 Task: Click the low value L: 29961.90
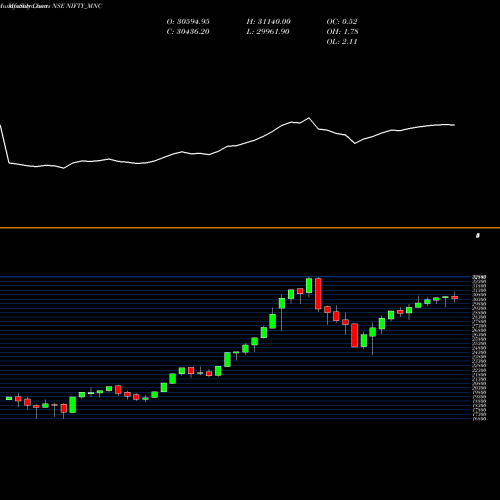click(x=268, y=32)
